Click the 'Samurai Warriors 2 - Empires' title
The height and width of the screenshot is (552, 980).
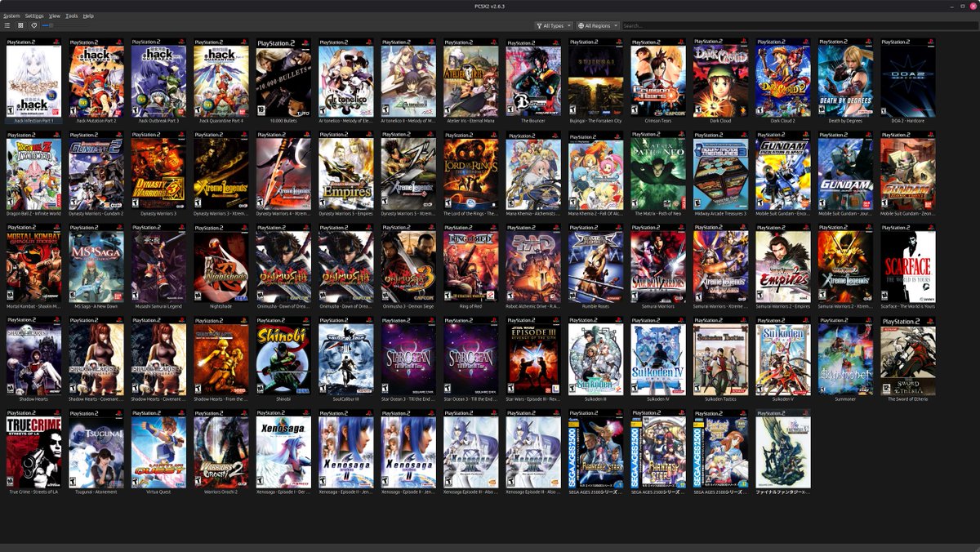point(783,306)
